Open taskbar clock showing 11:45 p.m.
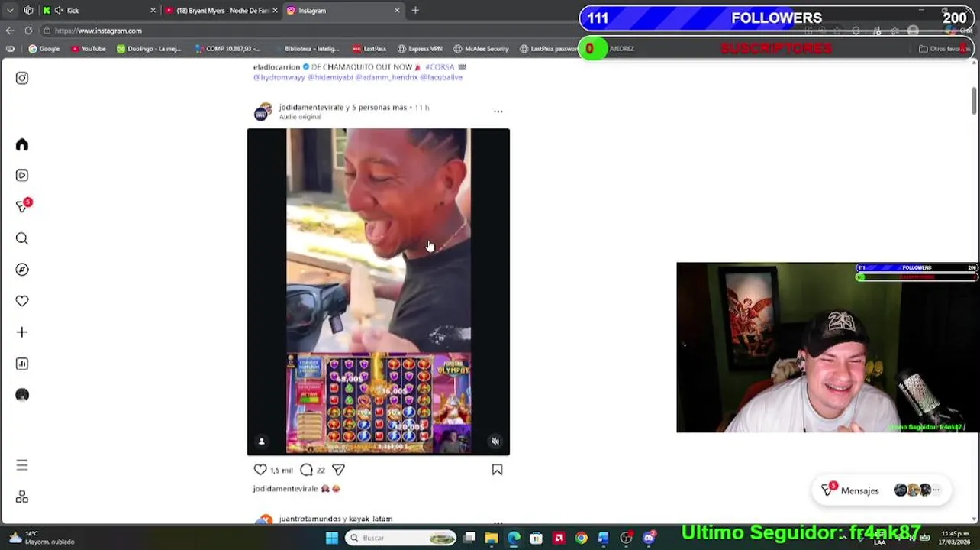Viewport: 980px width, 550px height. pyautogui.click(x=956, y=538)
